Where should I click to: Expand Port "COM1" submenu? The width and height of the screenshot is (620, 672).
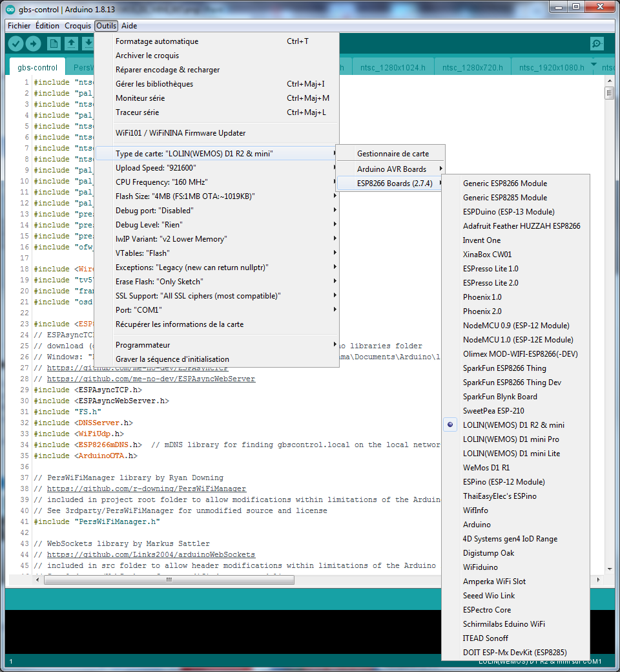pos(217,310)
